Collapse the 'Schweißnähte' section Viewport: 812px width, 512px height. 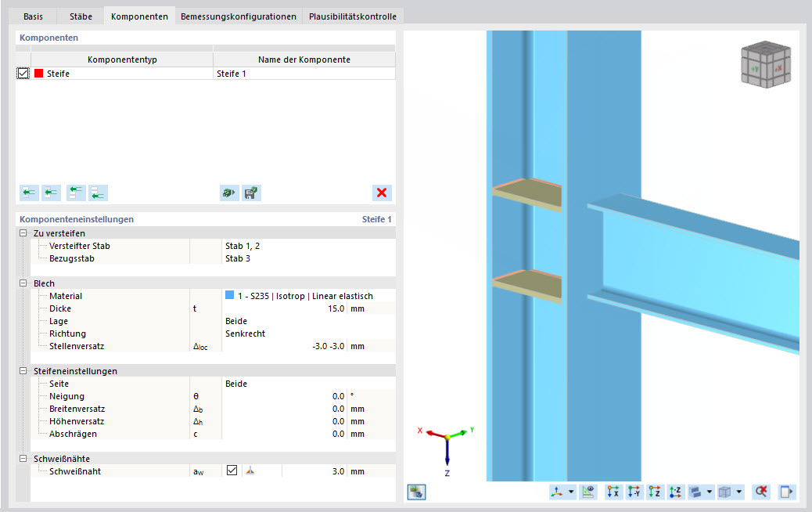pos(23,459)
